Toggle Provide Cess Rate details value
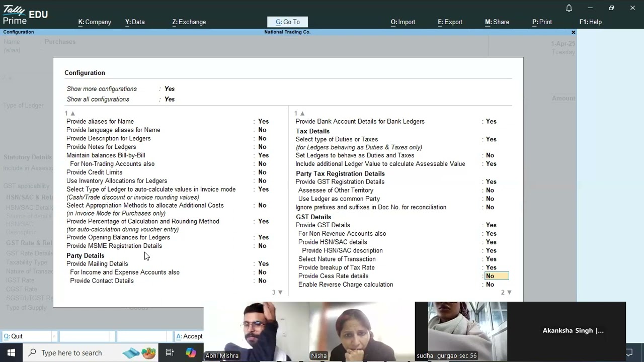The width and height of the screenshot is (644, 362). coord(497,276)
